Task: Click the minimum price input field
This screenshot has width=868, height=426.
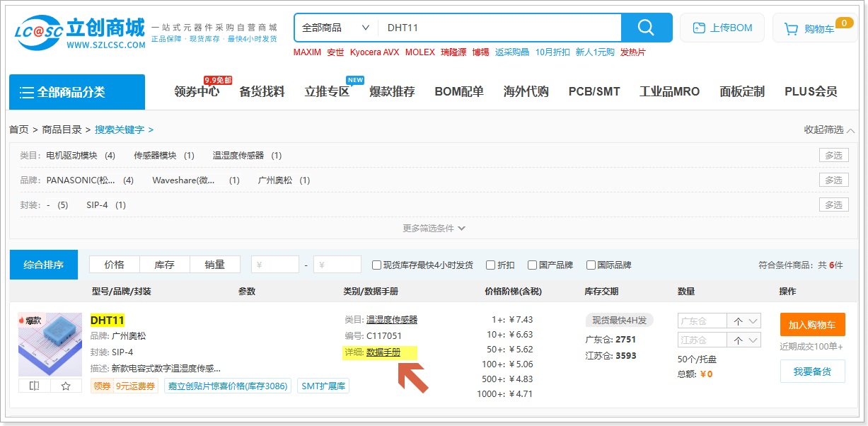Action: 275,265
